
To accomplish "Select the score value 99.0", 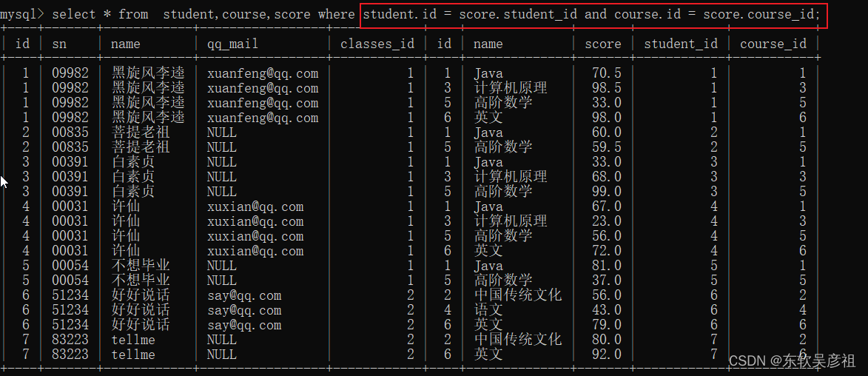I will pyautogui.click(x=607, y=192).
